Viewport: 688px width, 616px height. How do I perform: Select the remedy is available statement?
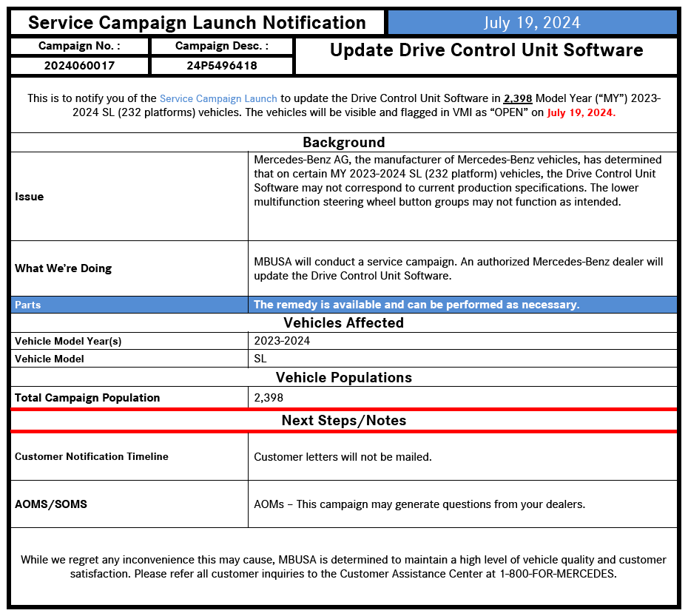coord(416,305)
